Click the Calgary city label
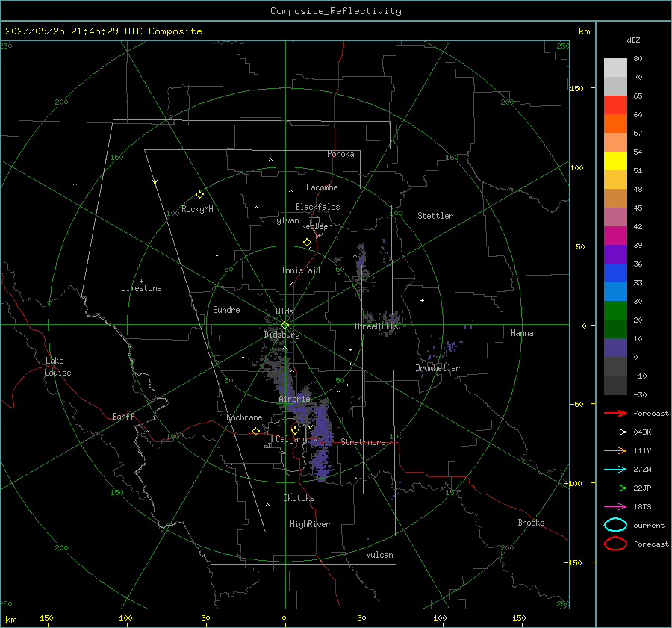672x628 pixels. pos(291,439)
